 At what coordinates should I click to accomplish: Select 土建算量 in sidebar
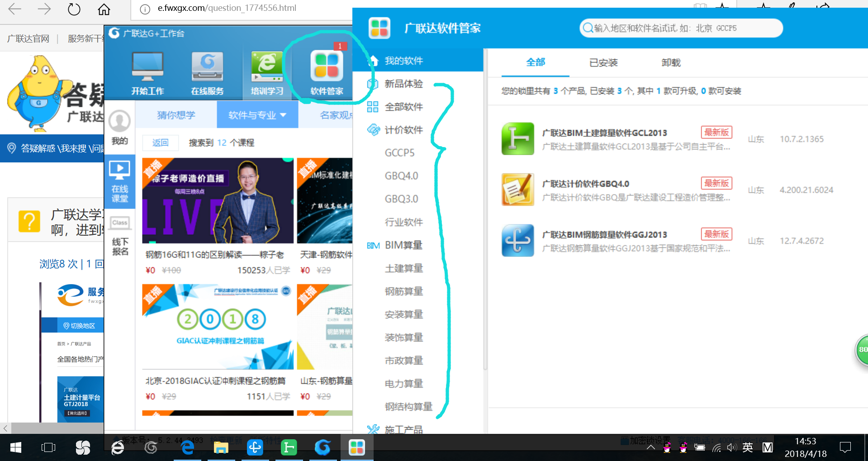[x=403, y=268]
